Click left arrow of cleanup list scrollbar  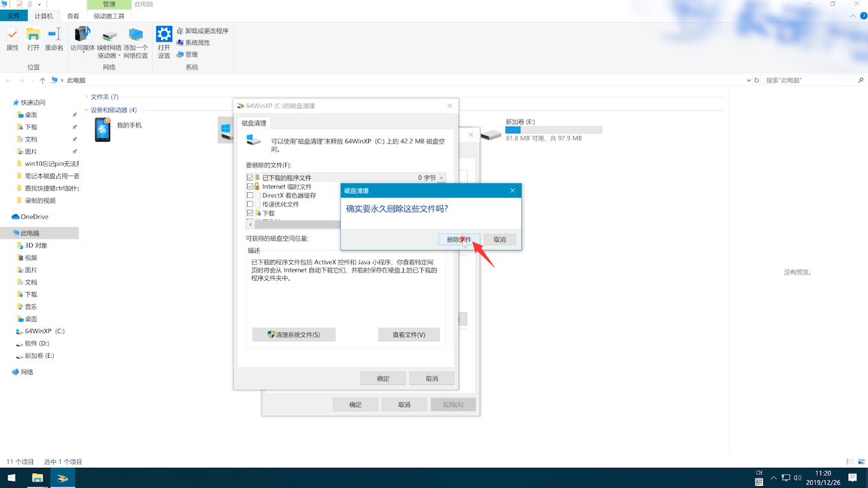click(x=250, y=225)
